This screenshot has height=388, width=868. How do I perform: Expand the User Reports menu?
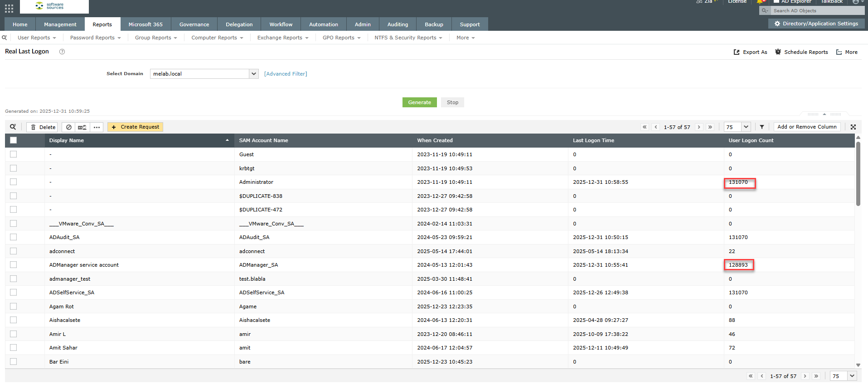click(x=37, y=38)
